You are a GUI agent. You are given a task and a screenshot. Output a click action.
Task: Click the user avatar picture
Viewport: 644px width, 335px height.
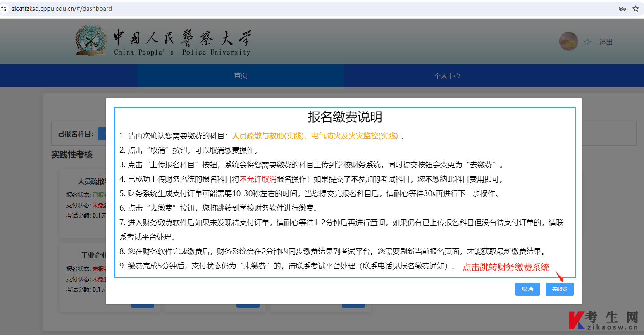pos(569,41)
